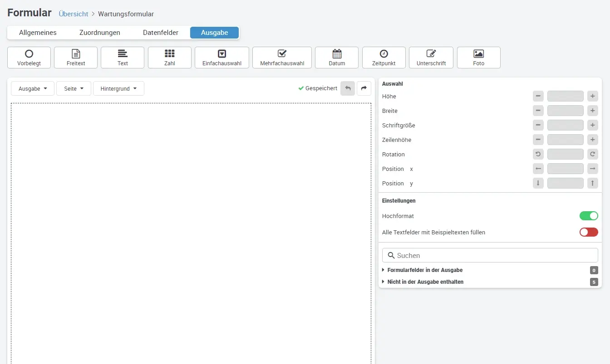The image size is (610, 364).
Task: Insert a Freitext field
Action: pyautogui.click(x=76, y=58)
